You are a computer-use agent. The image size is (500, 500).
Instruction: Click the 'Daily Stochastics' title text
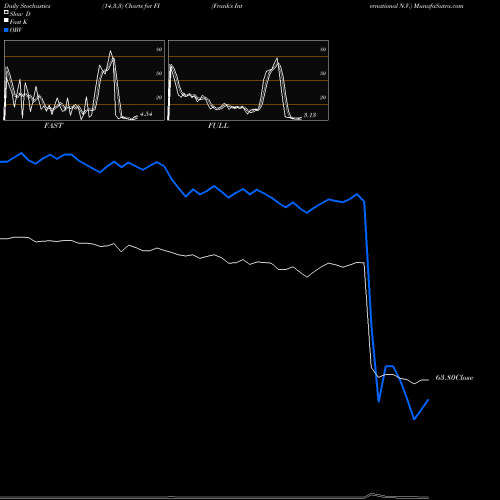[27, 6]
